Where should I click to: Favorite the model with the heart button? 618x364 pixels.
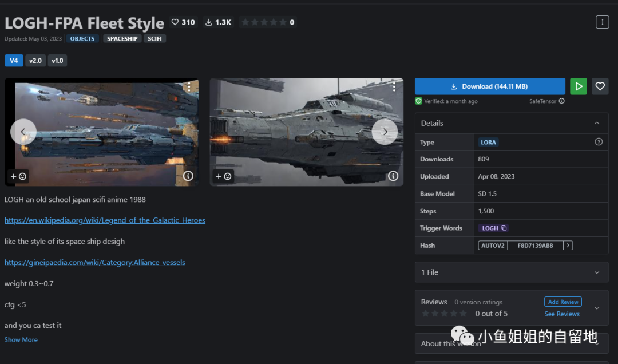pyautogui.click(x=600, y=86)
